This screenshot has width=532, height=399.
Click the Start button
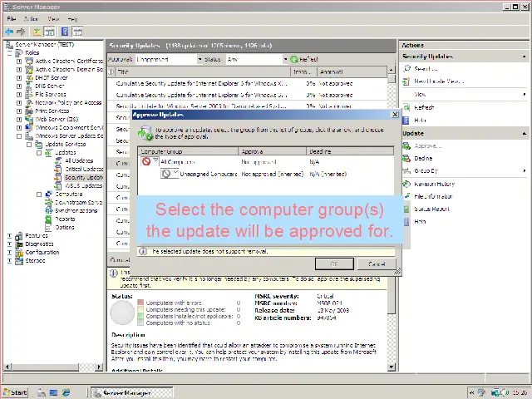[16, 392]
